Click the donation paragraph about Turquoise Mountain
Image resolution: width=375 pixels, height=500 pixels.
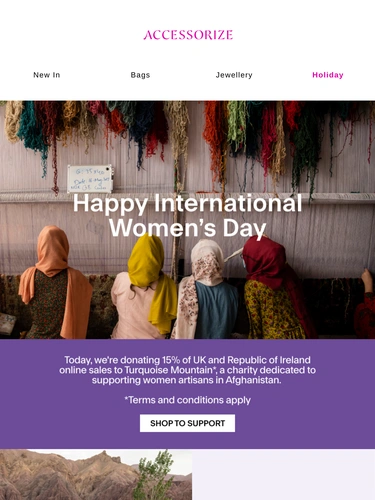point(187,370)
